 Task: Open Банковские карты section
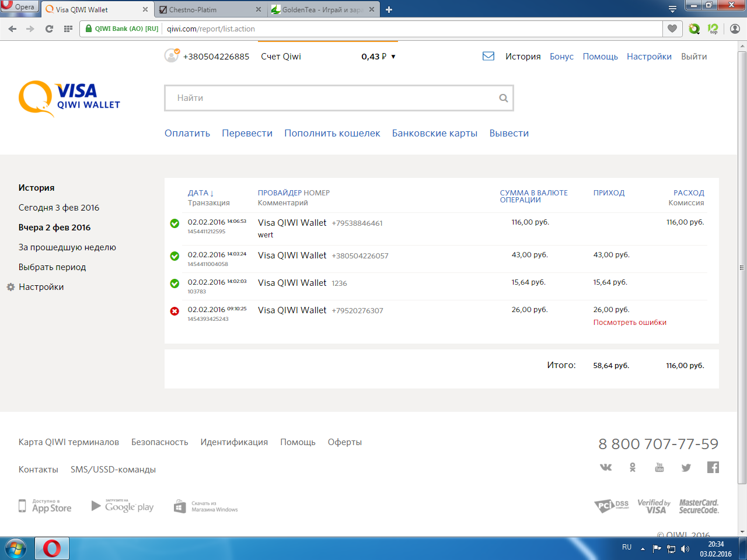point(435,133)
